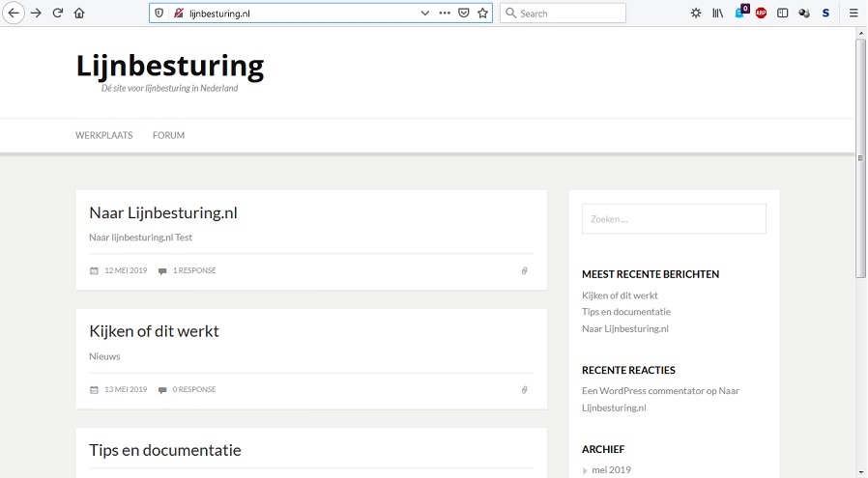The height and width of the screenshot is (478, 868).
Task: Bookmark this page with the star icon
Action: coord(482,13)
